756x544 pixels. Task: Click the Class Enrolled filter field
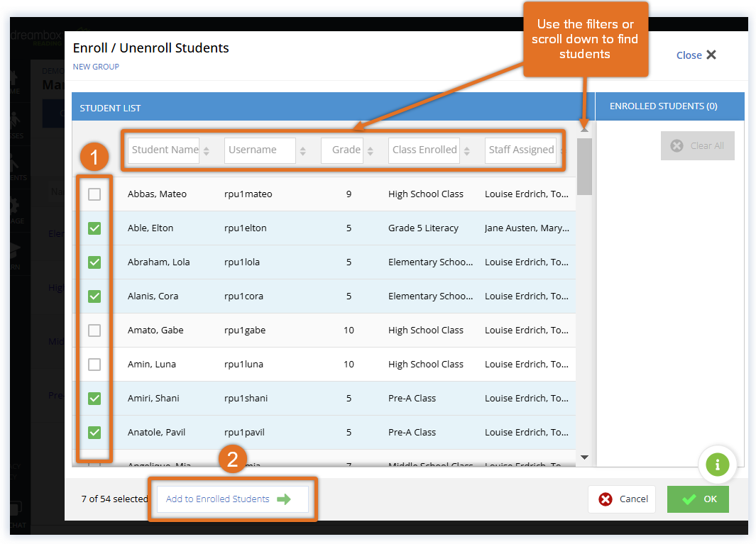(x=424, y=150)
